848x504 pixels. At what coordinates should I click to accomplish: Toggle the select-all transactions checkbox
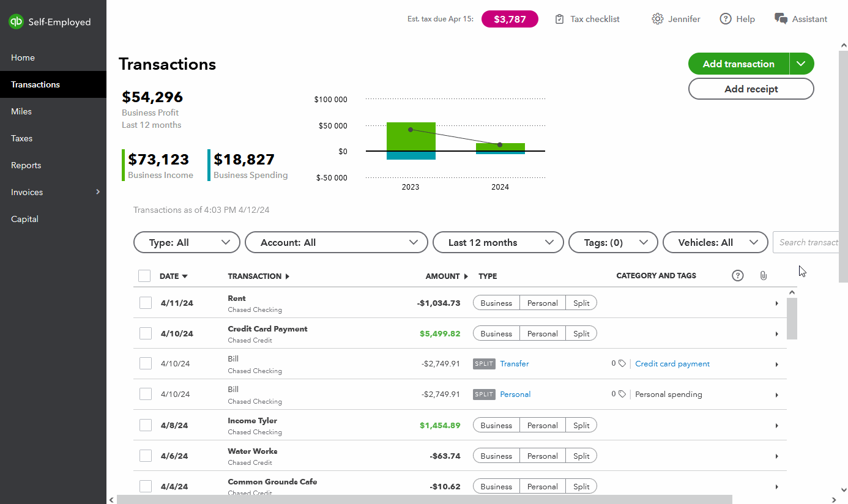[144, 276]
